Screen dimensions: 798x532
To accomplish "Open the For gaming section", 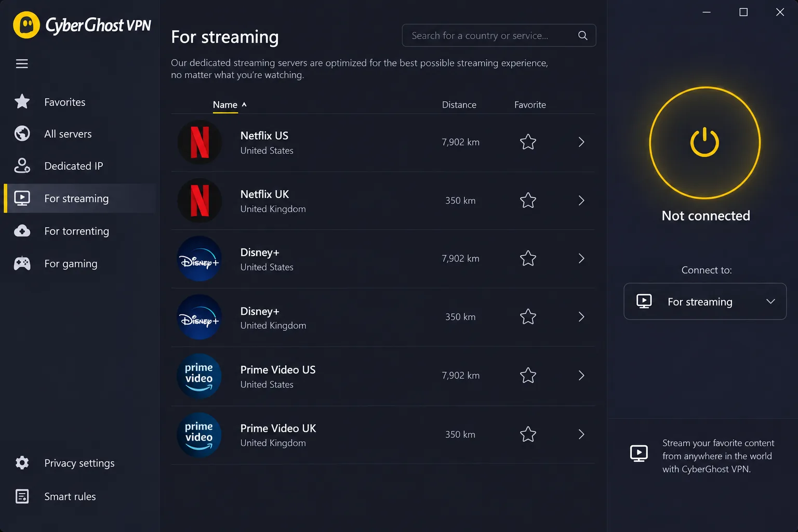I will coord(79,263).
